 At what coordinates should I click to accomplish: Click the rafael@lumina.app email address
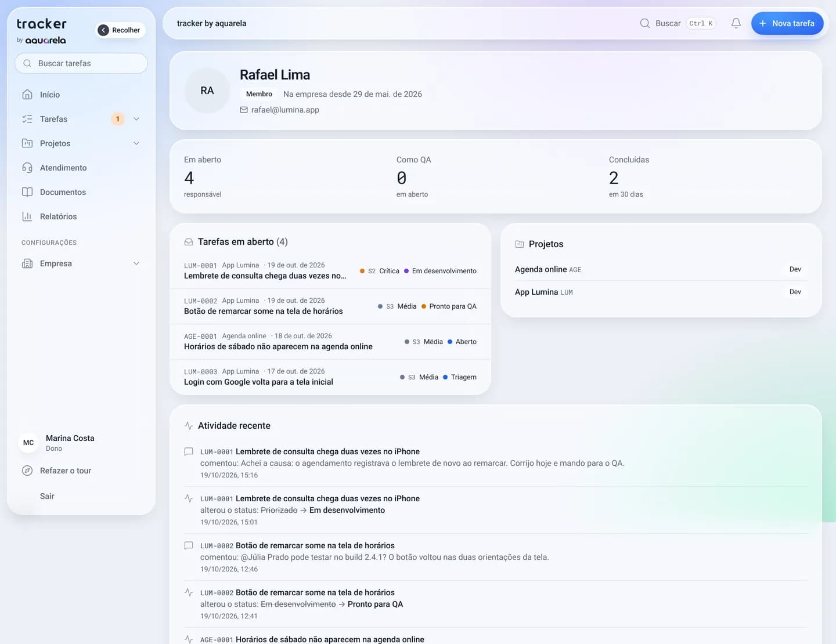[285, 110]
